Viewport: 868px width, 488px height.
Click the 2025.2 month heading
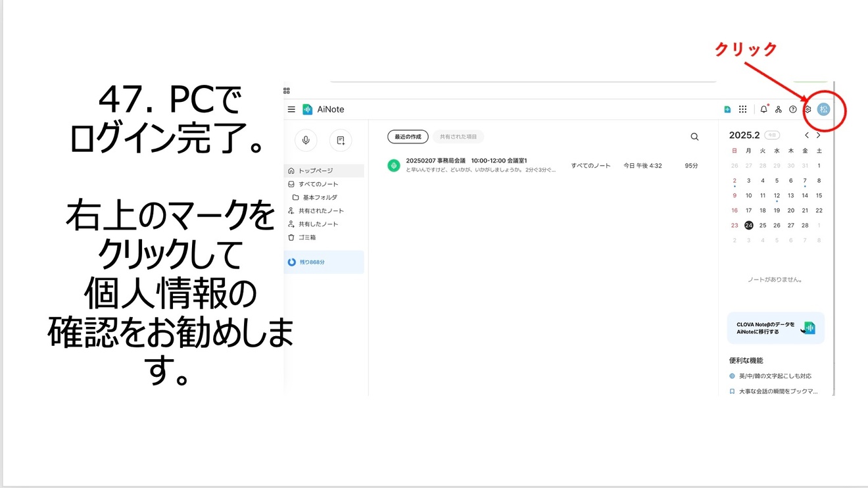744,135
